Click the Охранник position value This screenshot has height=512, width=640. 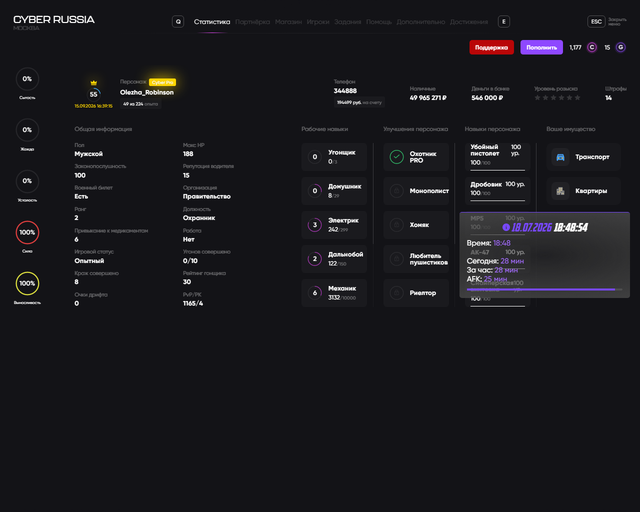click(x=199, y=218)
